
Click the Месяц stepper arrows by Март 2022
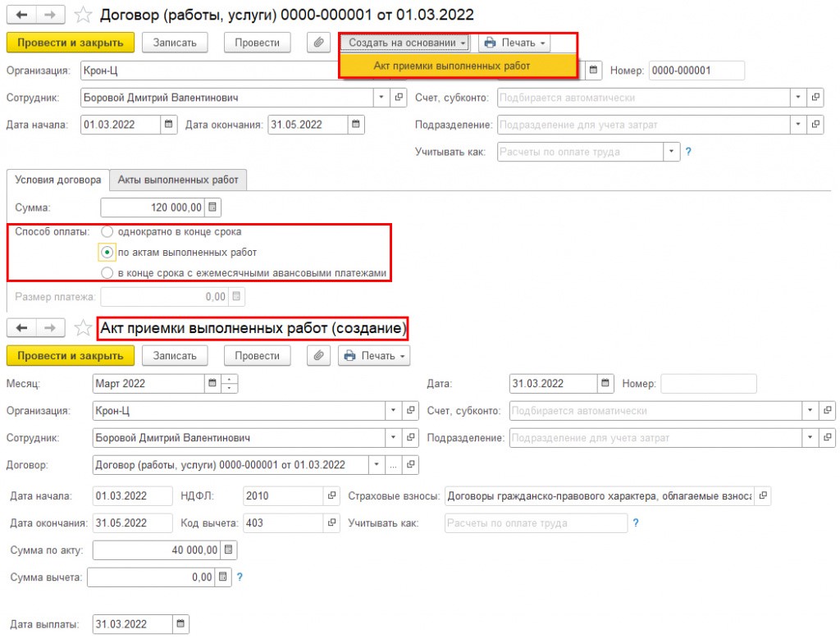(x=230, y=384)
